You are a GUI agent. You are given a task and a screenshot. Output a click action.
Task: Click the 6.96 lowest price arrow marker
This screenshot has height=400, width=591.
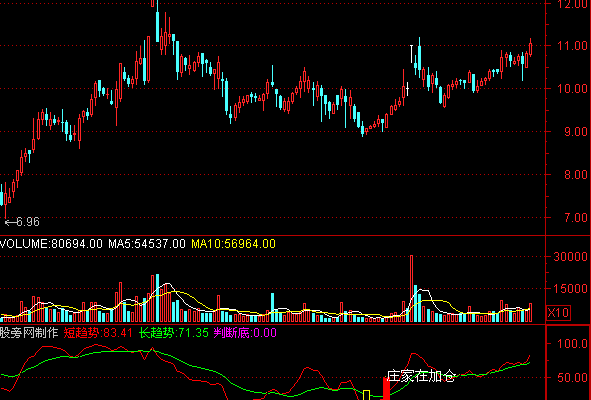[x=22, y=222]
